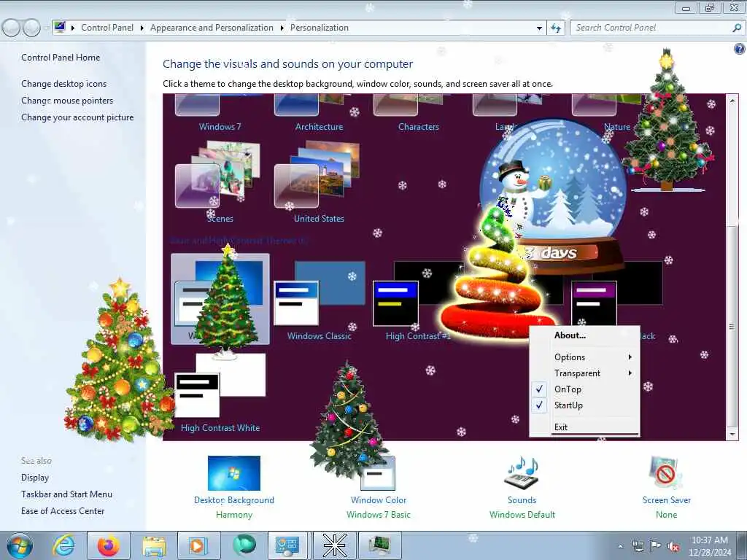Viewport: 747px width, 560px height.
Task: Open the Screen Saver settings icon
Action: point(666,473)
